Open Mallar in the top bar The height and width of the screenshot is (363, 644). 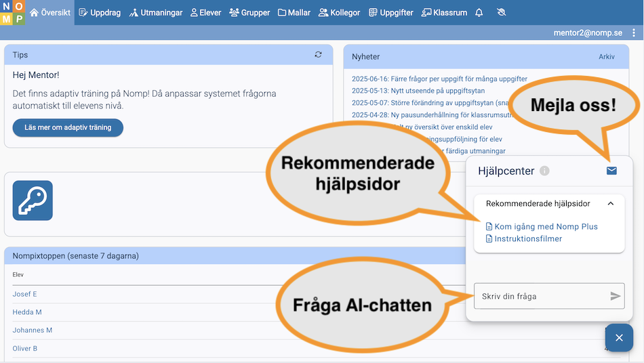pyautogui.click(x=294, y=13)
